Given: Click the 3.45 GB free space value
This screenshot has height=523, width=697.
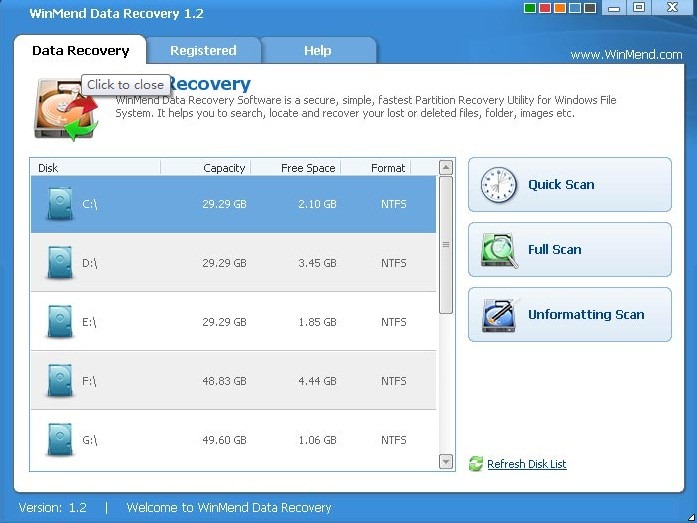Looking at the screenshot, I should coord(317,263).
